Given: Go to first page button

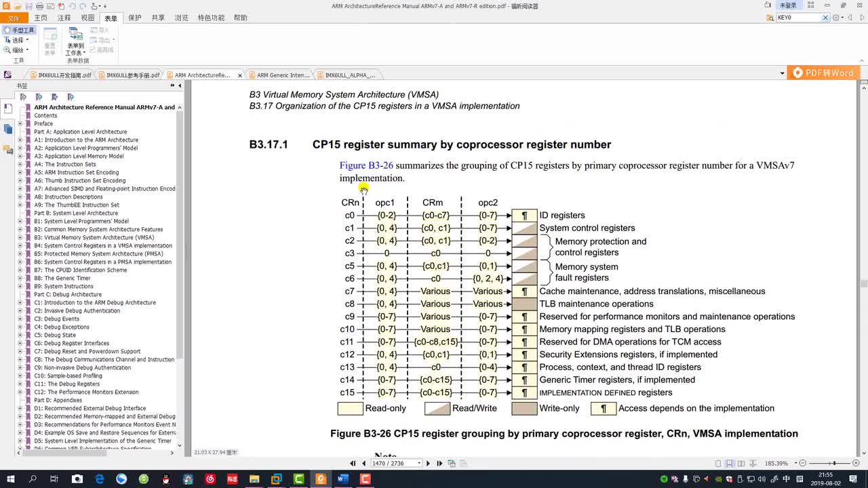Looking at the screenshot, I should (x=353, y=464).
